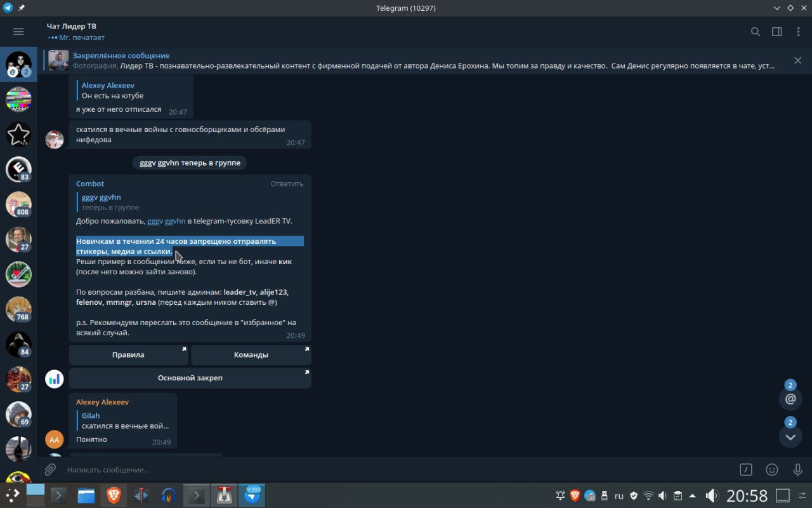Screen dimensions: 812x508
Task: Open the chat header 'Чат Лидер ТВ'
Action: coord(72,26)
